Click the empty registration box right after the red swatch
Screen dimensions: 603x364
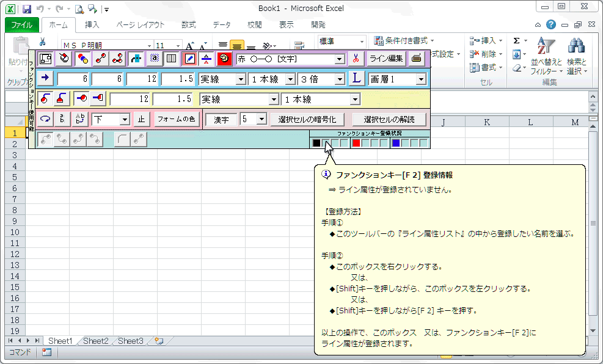(x=365, y=143)
